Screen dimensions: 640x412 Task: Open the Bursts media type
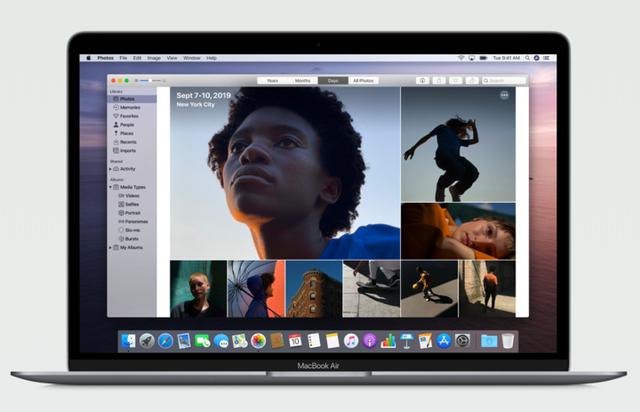point(131,238)
